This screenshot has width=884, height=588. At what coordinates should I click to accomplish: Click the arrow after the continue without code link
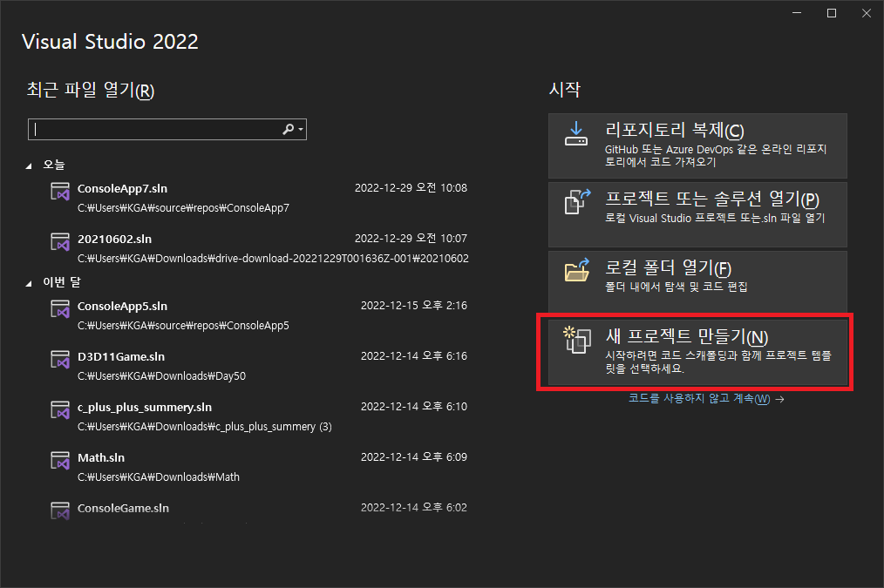pos(779,399)
